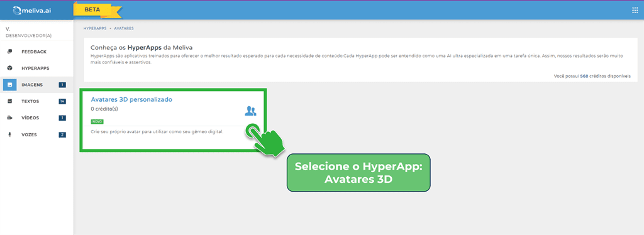This screenshot has height=235, width=644.
Task: Click the Feedback sidebar icon
Action: (x=10, y=52)
